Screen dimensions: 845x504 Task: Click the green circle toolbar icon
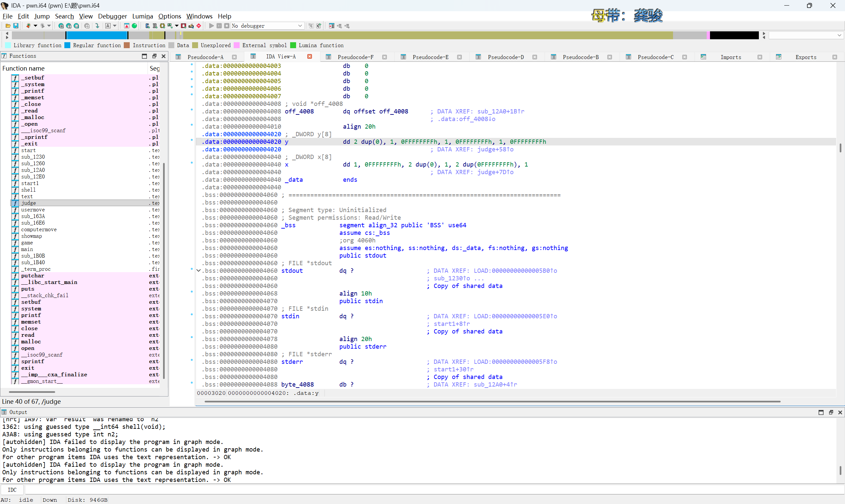pyautogui.click(x=135, y=26)
